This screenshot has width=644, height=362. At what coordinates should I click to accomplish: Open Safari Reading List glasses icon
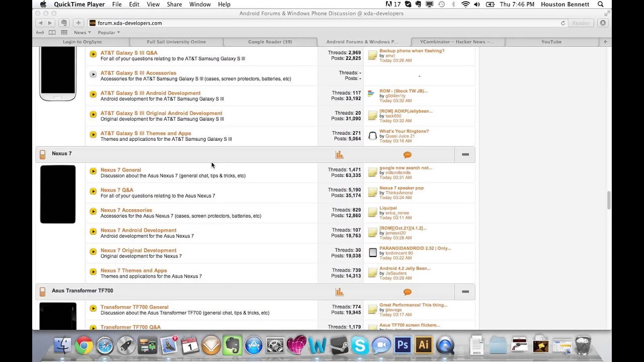(x=40, y=32)
